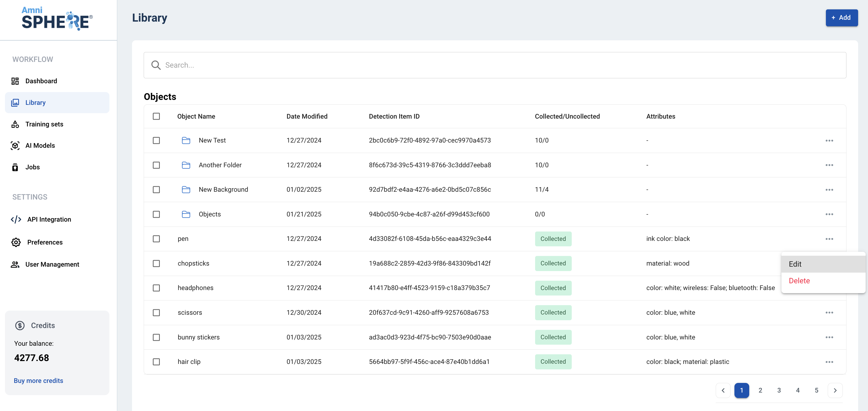The image size is (868, 411).
Task: Open the three-dot menu for scissors
Action: (829, 313)
